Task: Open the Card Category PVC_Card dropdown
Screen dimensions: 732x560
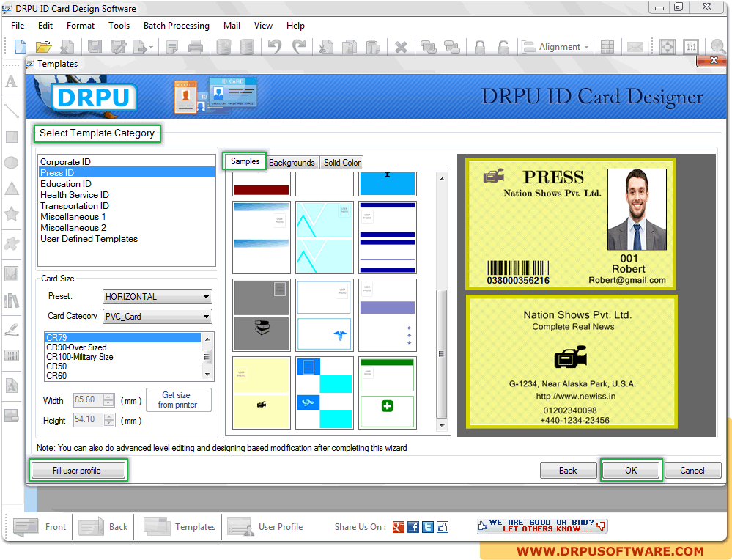Action: pyautogui.click(x=157, y=316)
